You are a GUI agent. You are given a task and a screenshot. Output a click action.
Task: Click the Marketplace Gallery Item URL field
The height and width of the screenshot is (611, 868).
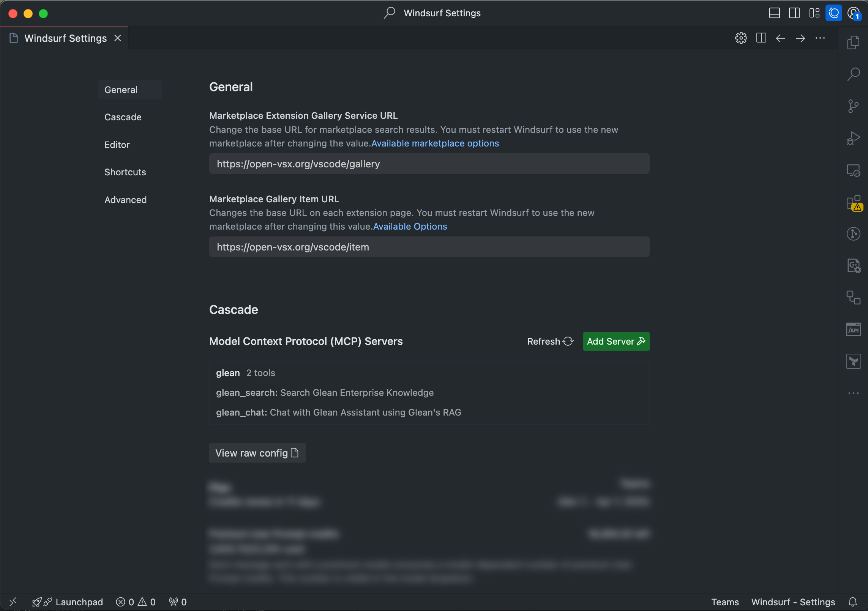coord(429,247)
